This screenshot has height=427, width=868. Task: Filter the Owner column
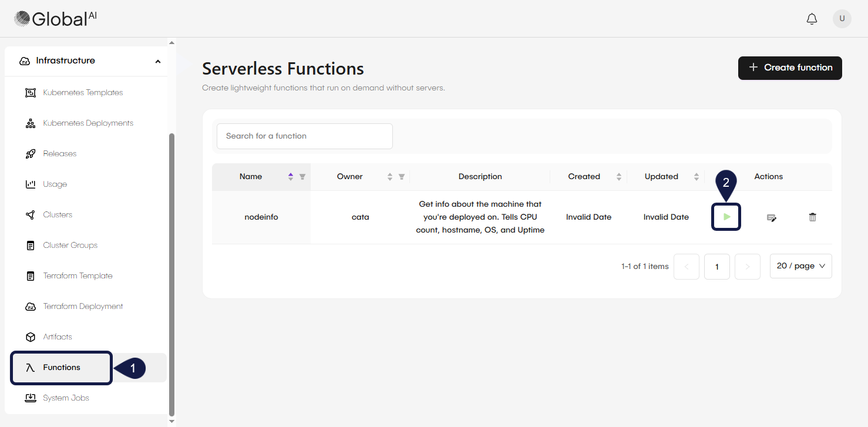pyautogui.click(x=402, y=177)
